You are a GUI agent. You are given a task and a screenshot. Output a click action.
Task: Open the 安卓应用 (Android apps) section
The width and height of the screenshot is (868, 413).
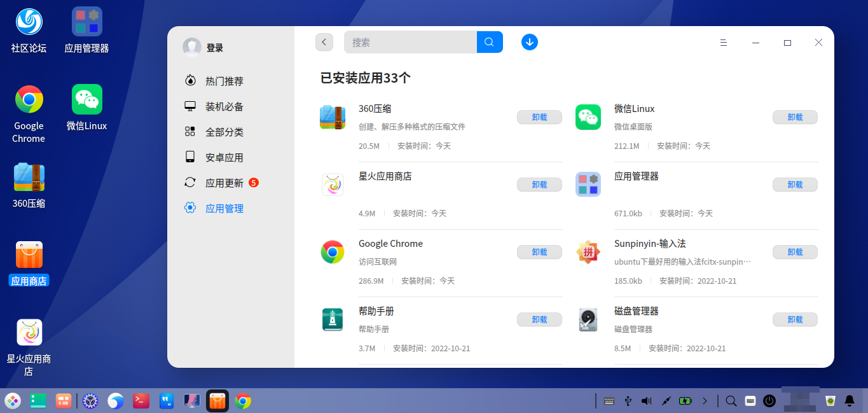tap(216, 157)
